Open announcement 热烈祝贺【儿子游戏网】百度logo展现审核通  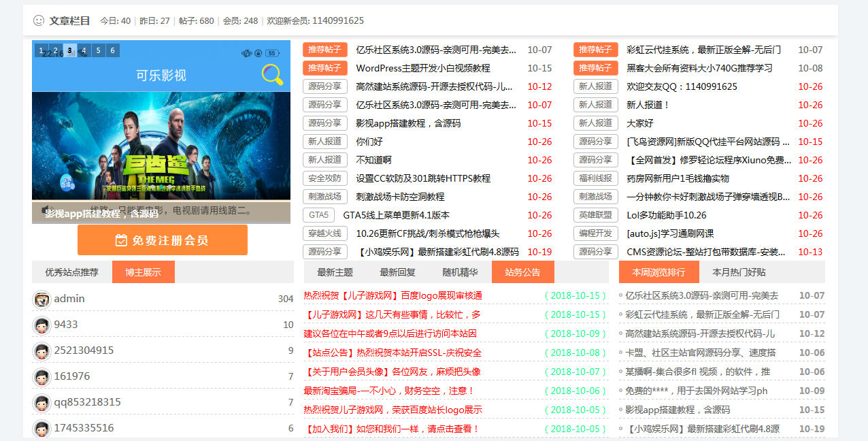pyautogui.click(x=393, y=295)
